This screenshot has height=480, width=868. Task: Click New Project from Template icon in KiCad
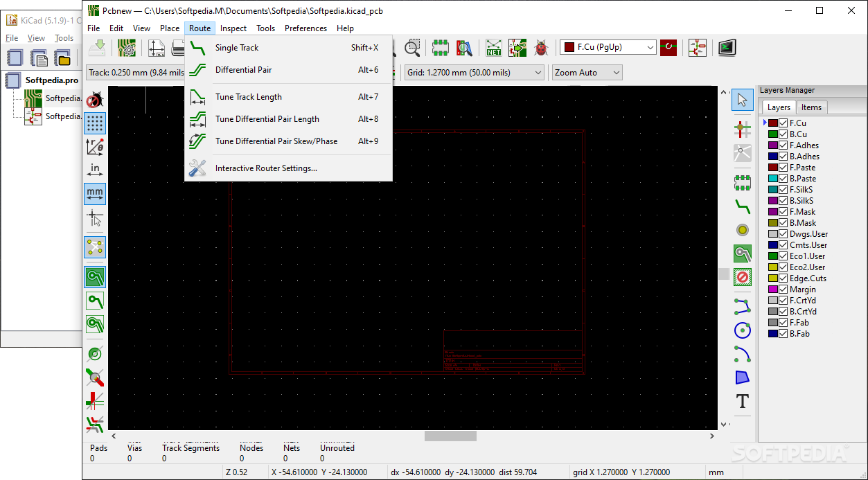click(39, 57)
